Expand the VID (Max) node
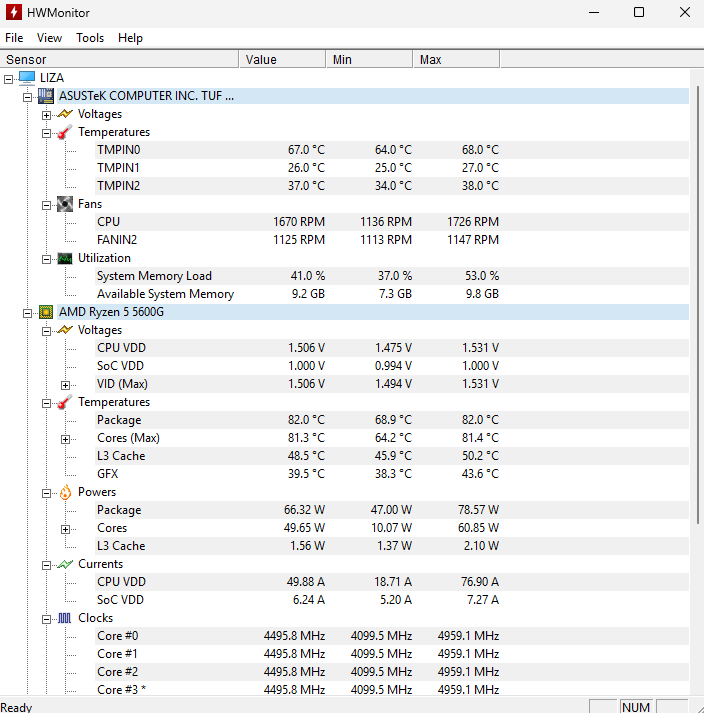704x713 pixels. (65, 385)
